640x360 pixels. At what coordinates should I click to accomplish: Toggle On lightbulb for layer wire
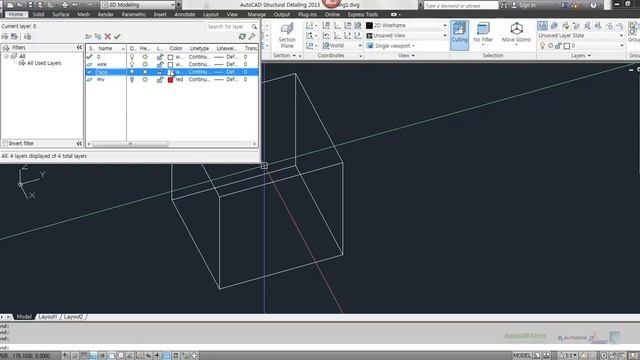(132, 64)
